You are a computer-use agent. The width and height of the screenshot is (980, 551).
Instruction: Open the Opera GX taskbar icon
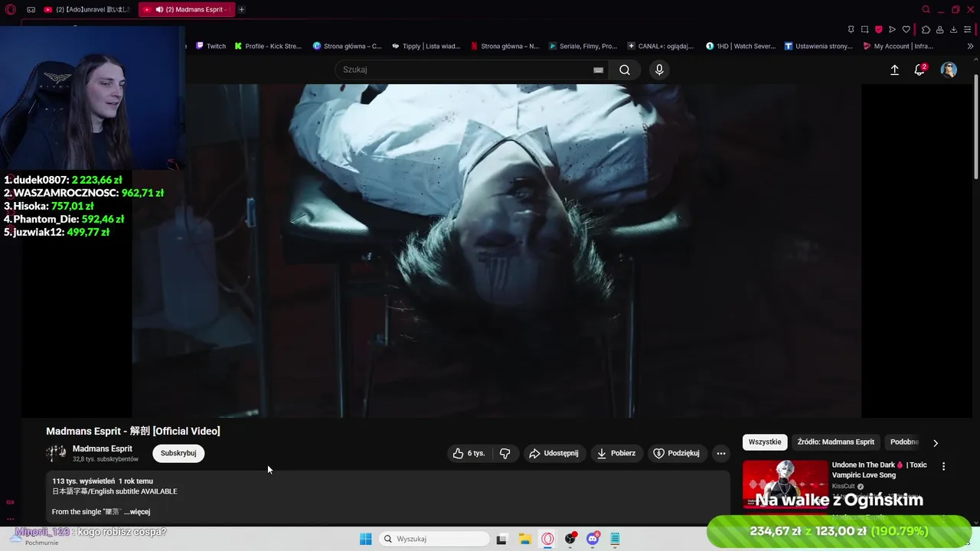[x=547, y=539]
